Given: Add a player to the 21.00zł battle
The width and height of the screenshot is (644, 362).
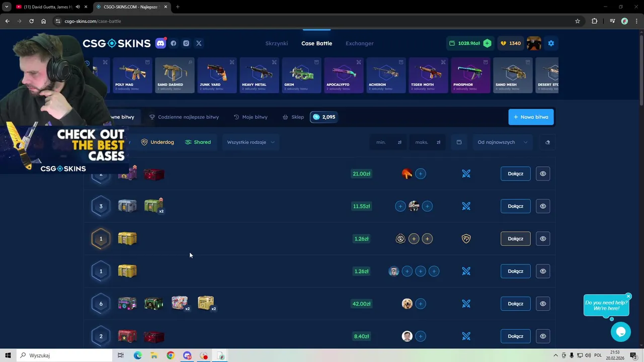Looking at the screenshot, I should coord(421,173).
